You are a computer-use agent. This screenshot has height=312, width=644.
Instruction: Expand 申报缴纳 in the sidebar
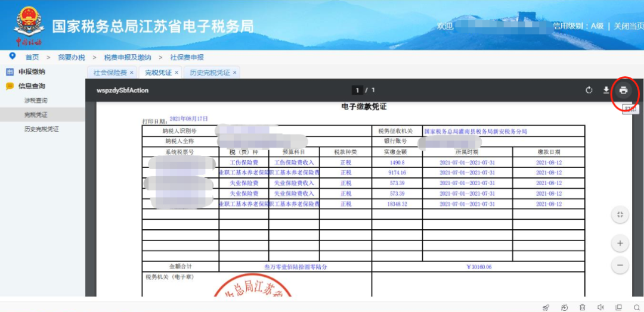32,71
